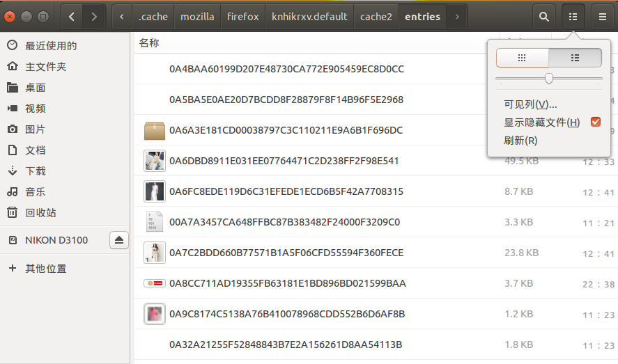This screenshot has width=618, height=364.
Task: Jump to the firefox path segment
Action: (x=242, y=16)
